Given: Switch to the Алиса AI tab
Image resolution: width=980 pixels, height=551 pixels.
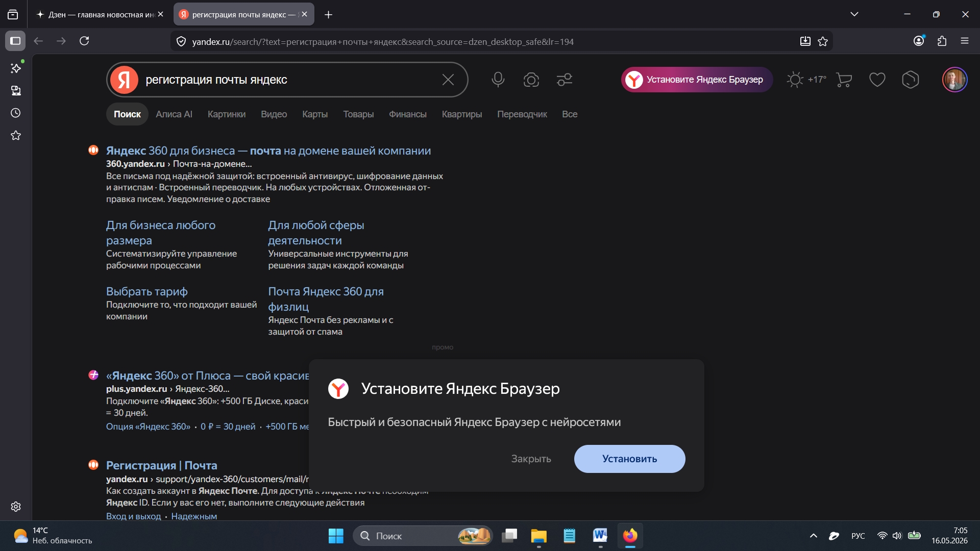Looking at the screenshot, I should pos(174,114).
